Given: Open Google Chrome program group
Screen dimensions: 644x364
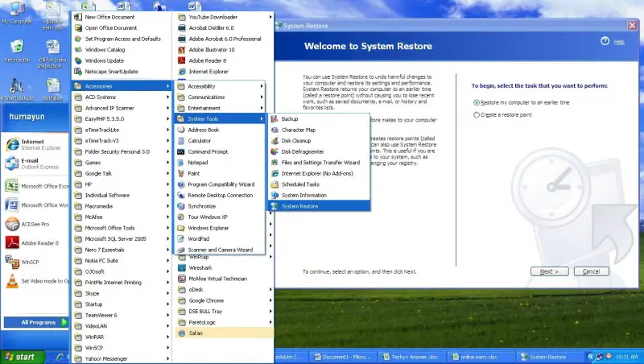Looking at the screenshot, I should 225,300.
